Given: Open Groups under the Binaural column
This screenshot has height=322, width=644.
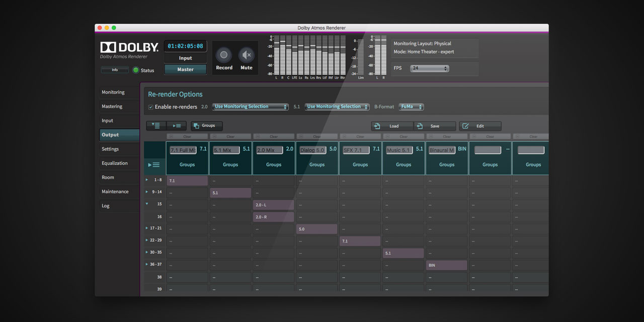Looking at the screenshot, I should [x=447, y=165].
